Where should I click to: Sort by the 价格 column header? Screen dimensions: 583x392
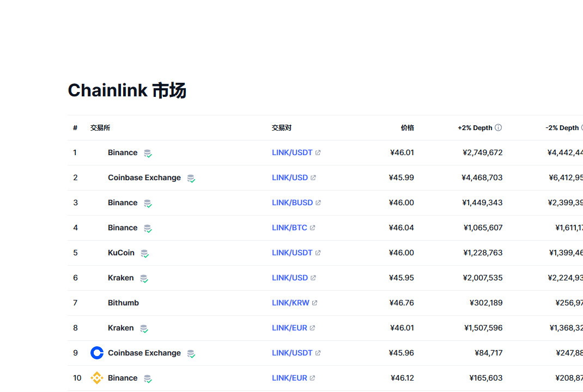click(407, 128)
